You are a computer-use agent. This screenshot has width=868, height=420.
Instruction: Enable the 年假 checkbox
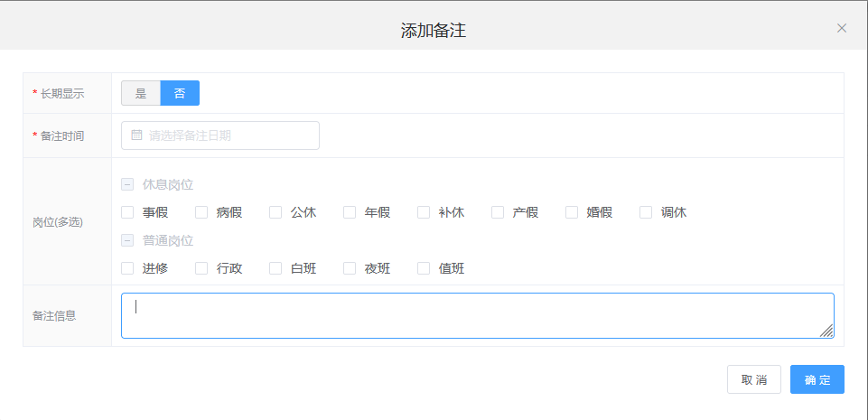(x=350, y=212)
